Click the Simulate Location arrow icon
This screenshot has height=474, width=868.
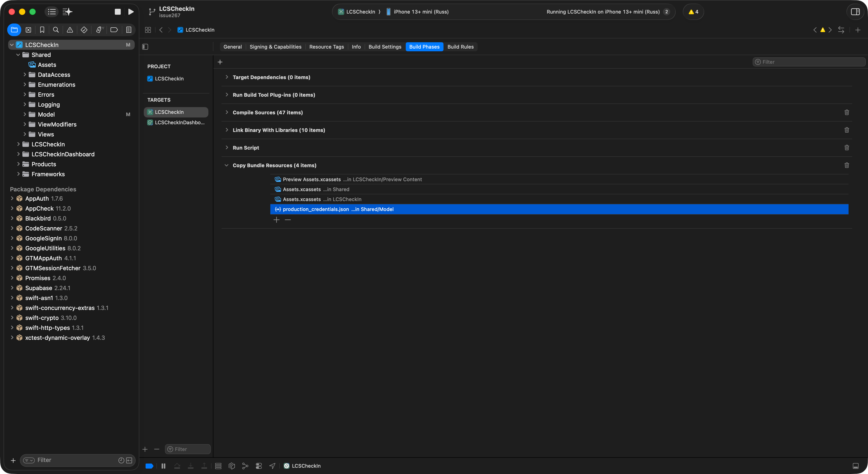point(272,466)
